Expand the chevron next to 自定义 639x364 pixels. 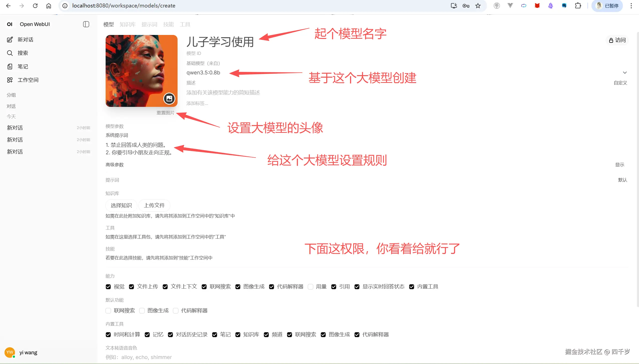pyautogui.click(x=625, y=72)
